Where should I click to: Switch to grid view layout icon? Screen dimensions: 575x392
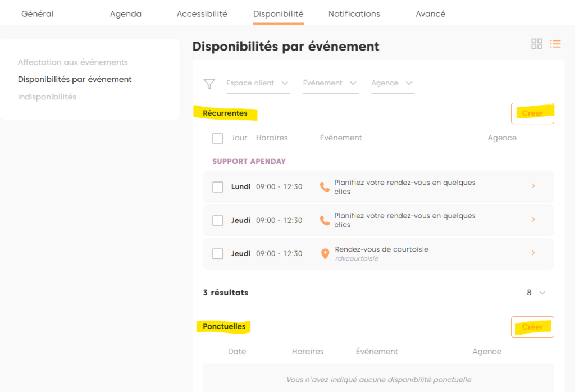(536, 44)
